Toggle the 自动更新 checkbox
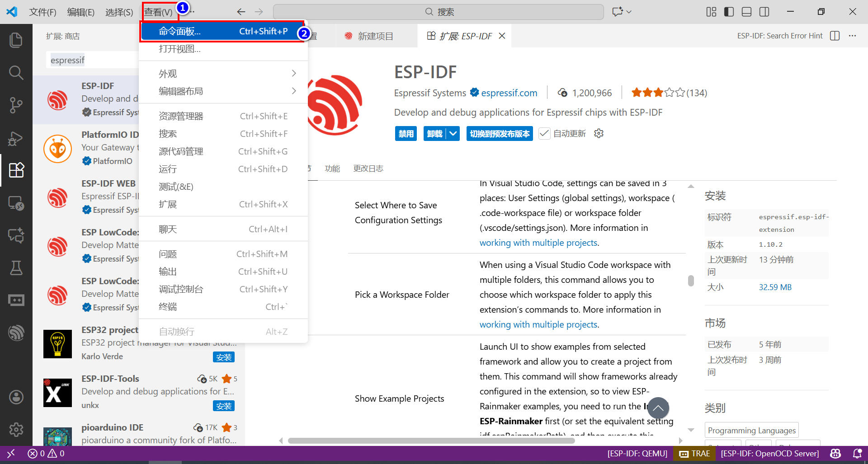 [544, 133]
